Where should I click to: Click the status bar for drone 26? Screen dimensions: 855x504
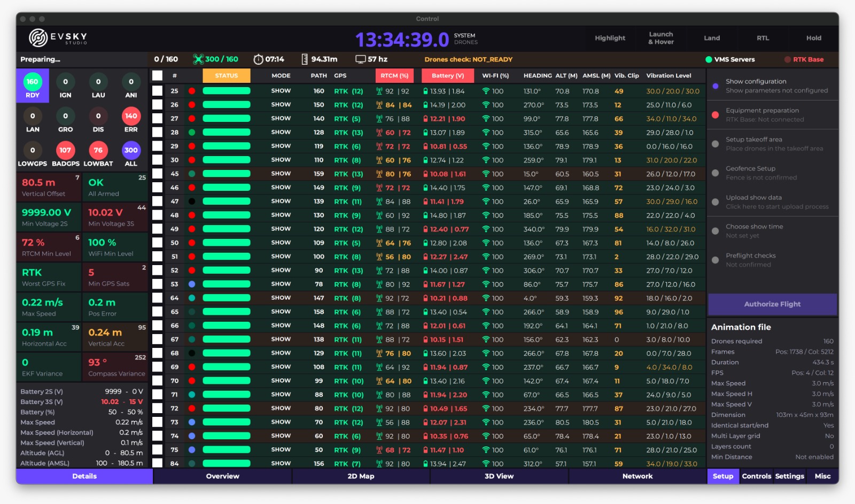[226, 105]
